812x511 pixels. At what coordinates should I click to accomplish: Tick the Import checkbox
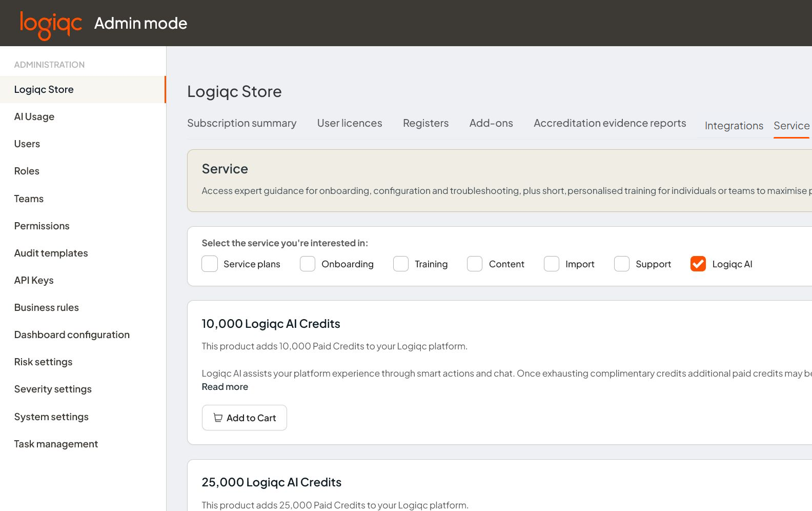coord(552,264)
